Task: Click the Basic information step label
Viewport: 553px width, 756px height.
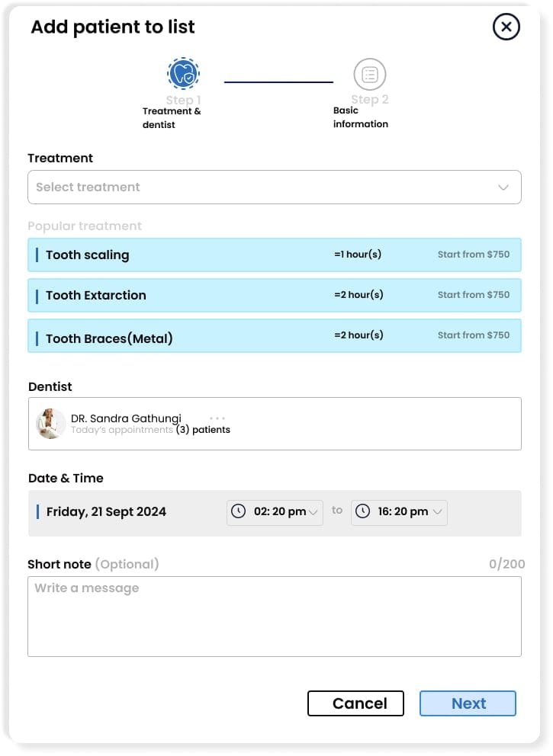Action: (x=361, y=117)
